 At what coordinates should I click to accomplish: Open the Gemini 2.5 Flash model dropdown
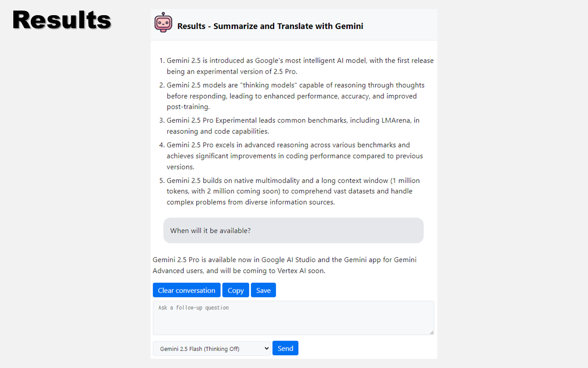pyautogui.click(x=212, y=349)
